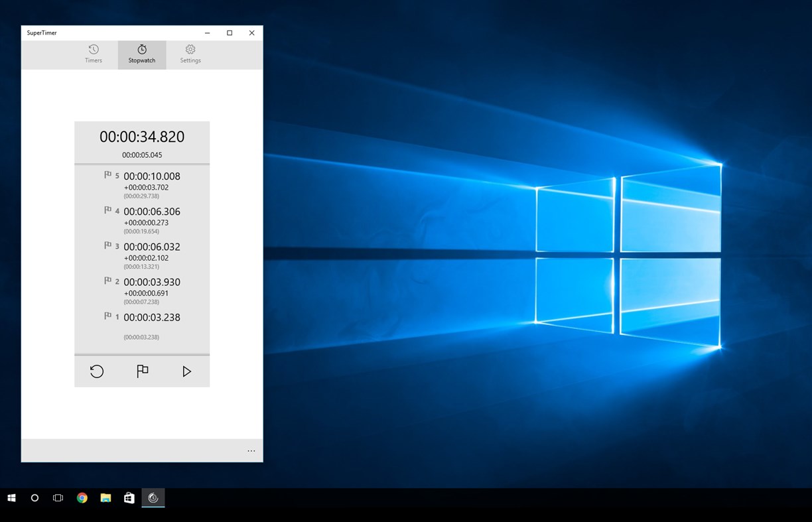The image size is (812, 522).
Task: Click the Stopwatch icon at the top
Action: coord(141,49)
